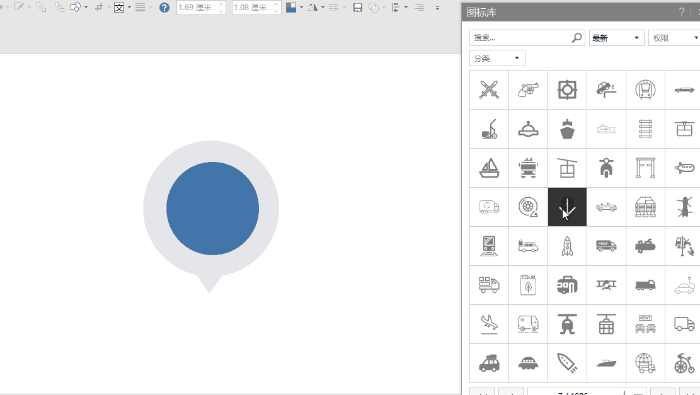Expand the align objects dropdown arrow
The height and width of the screenshot is (395, 700).
406,8
